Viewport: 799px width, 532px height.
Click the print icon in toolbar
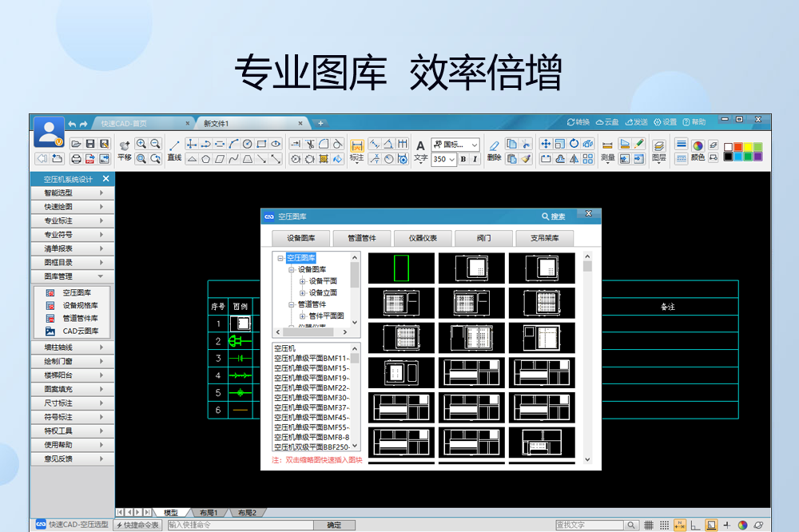[x=77, y=158]
